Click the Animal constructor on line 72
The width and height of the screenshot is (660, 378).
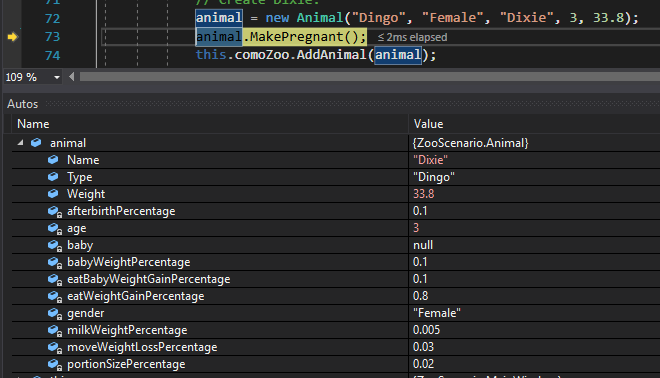point(320,18)
